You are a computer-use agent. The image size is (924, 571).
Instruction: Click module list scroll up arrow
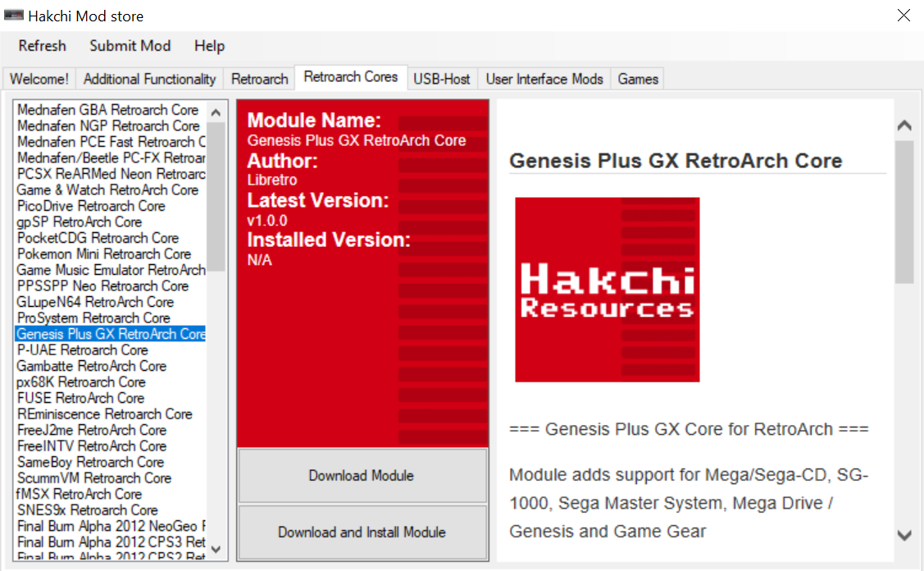tap(216, 112)
